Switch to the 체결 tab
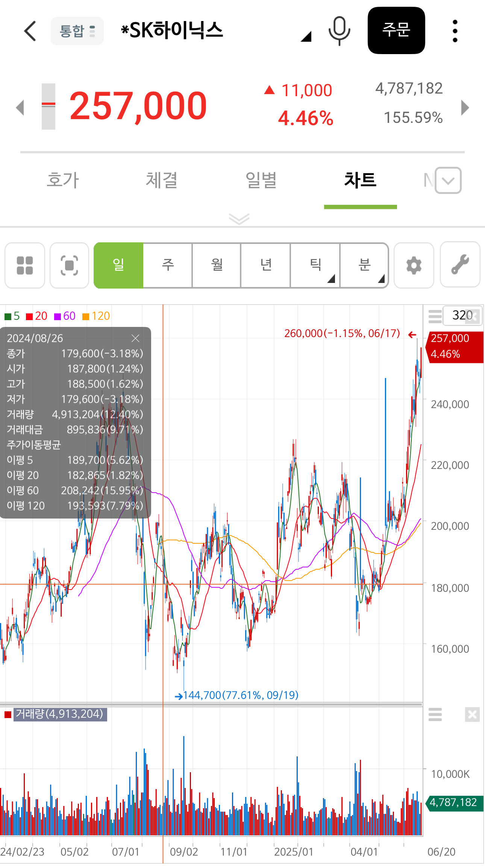This screenshot has height=868, width=485. pos(162,180)
